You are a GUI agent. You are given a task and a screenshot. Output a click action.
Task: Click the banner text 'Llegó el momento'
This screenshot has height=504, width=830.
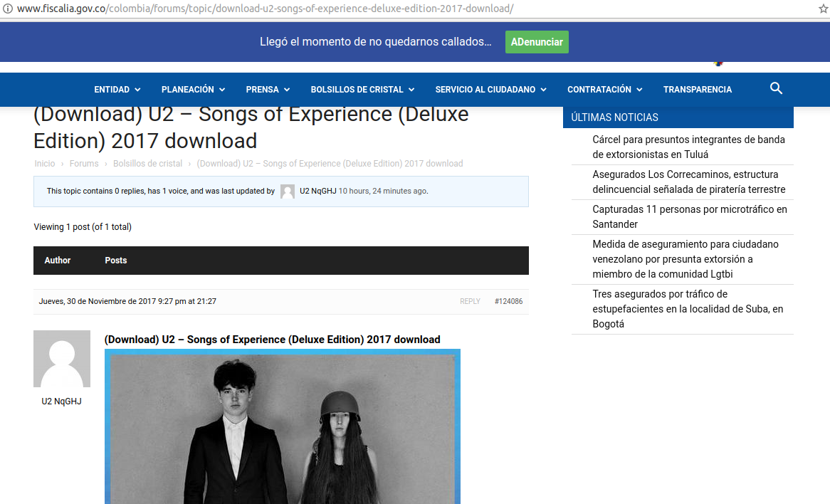(x=375, y=42)
